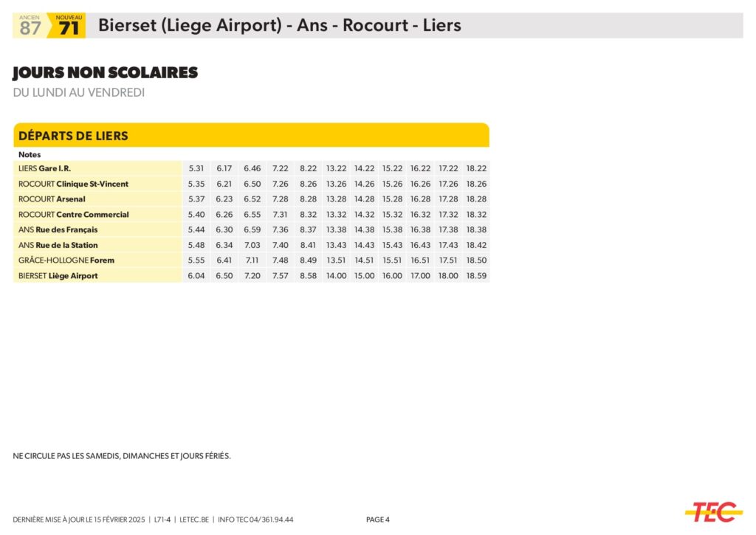Click the ROCOURT Centre Commercial stop
Image resolution: width=756 pixels, height=535 pixels.
tap(73, 215)
